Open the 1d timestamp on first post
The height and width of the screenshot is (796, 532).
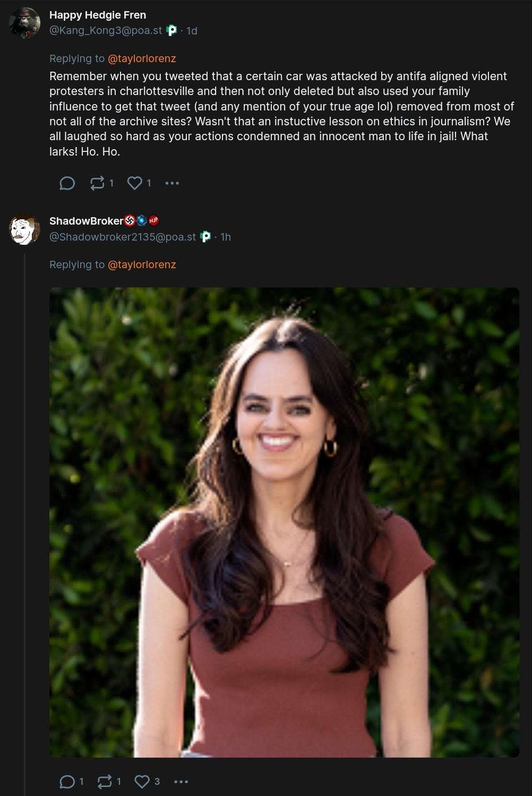192,31
